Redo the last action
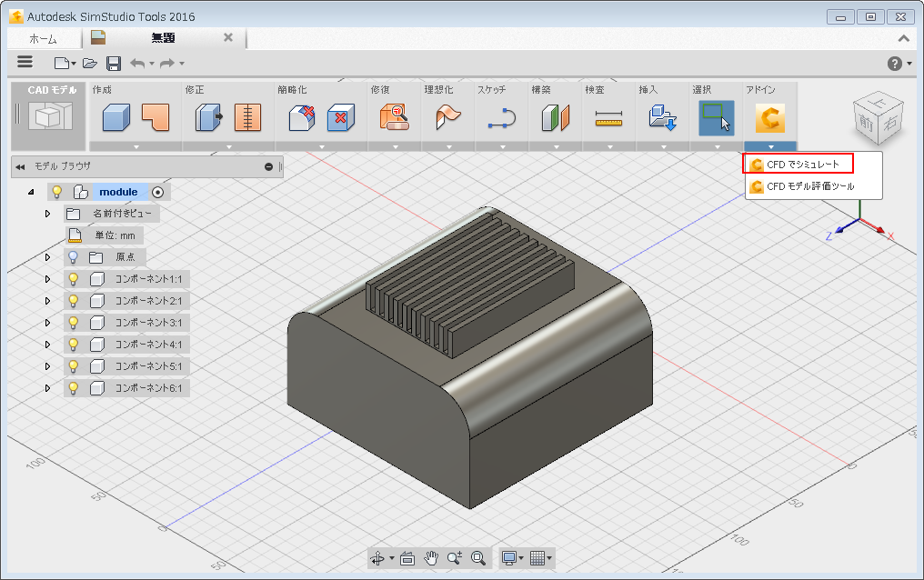The image size is (924, 580). [x=167, y=63]
